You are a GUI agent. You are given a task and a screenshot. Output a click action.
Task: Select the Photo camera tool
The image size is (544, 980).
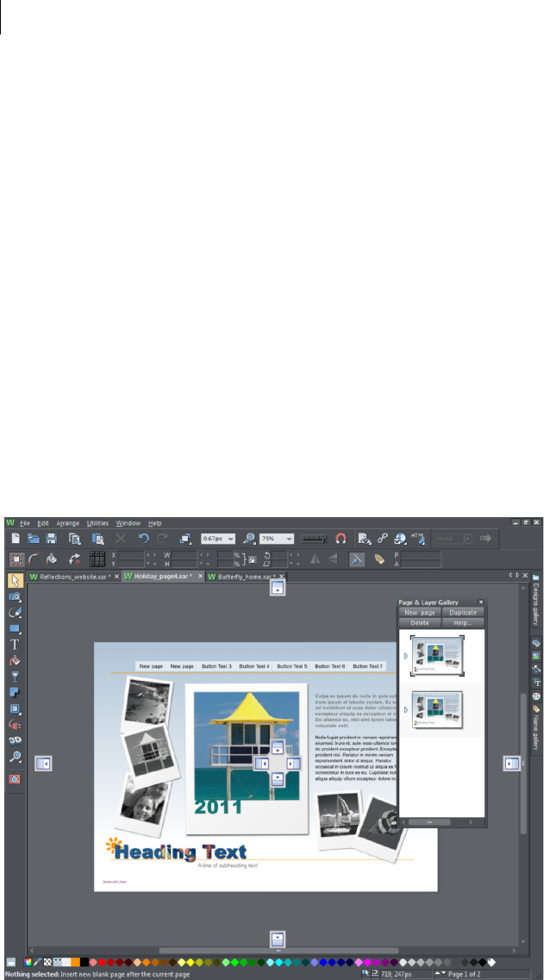click(16, 596)
